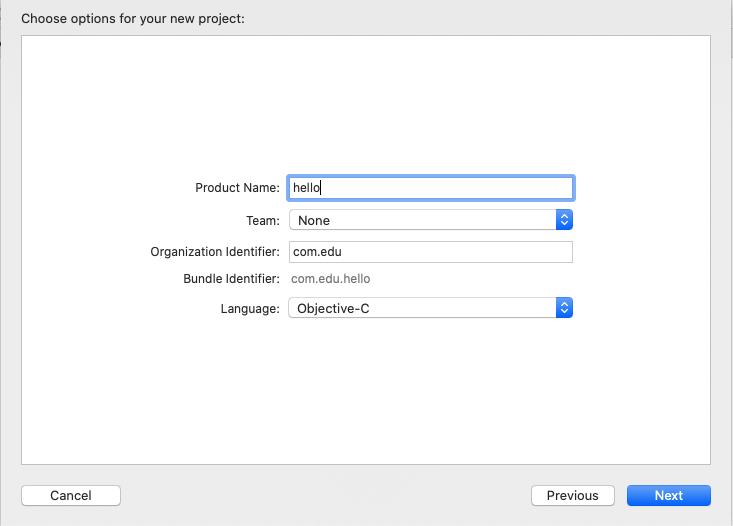This screenshot has width=733, height=526.
Task: Click the "Bundle Identifier:" label
Action: pyautogui.click(x=231, y=279)
